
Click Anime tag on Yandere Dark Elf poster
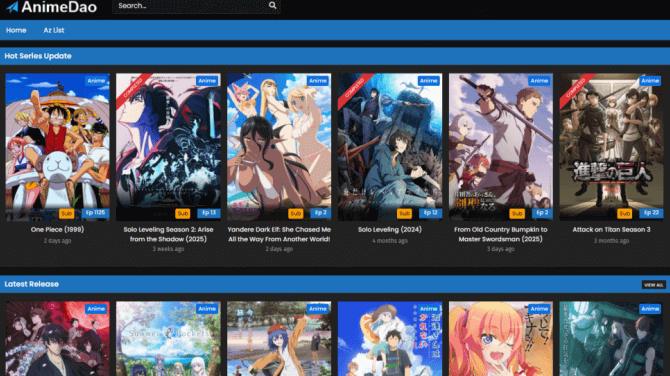click(318, 81)
